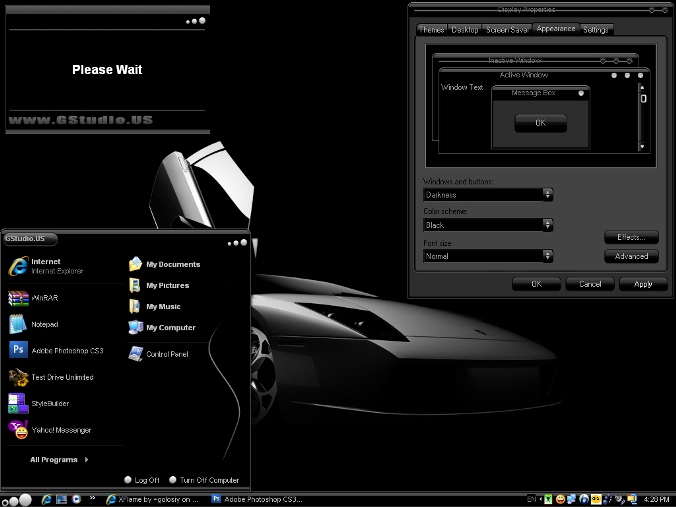This screenshot has width=676, height=507.
Task: Click the blue circular 'b' tray icon
Action: tap(584, 499)
